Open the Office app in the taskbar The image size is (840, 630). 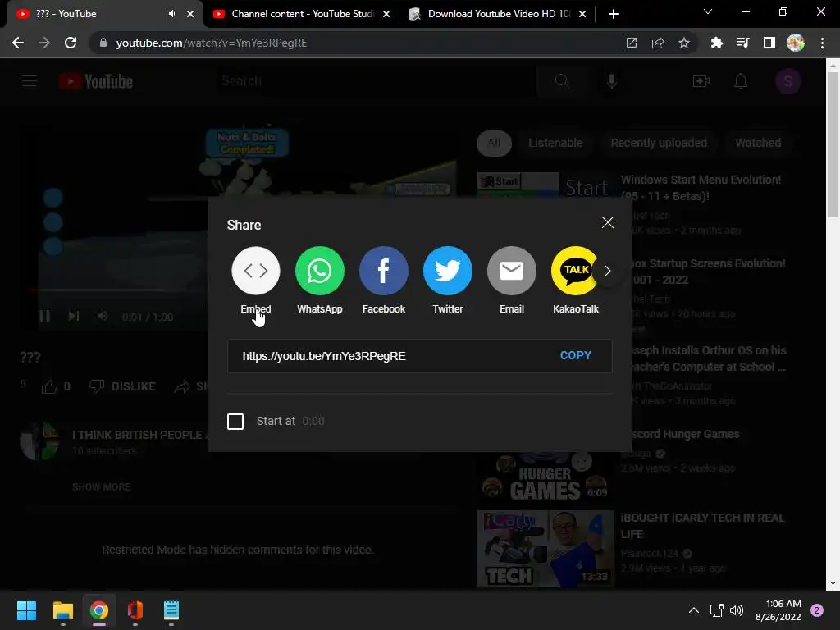click(135, 610)
